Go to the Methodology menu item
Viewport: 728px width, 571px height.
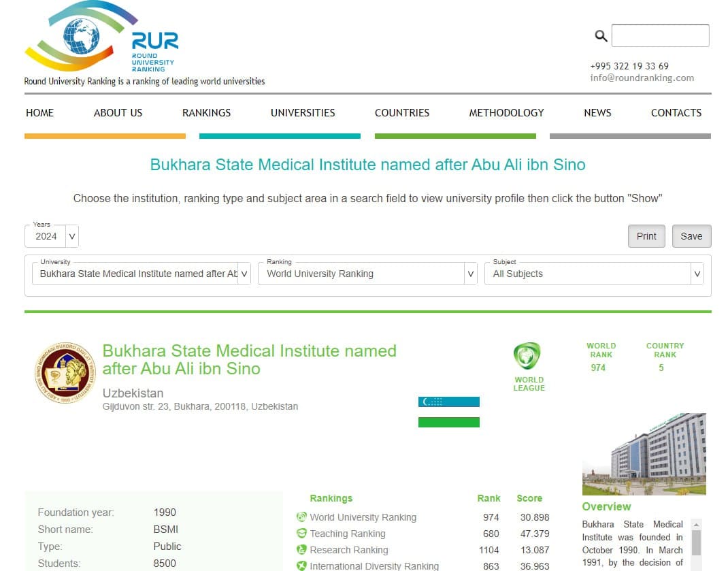tap(506, 113)
